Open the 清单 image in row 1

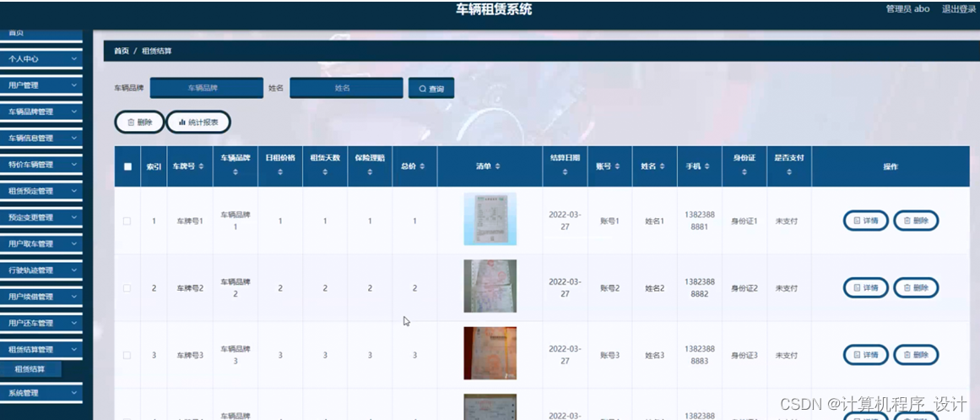click(x=490, y=219)
